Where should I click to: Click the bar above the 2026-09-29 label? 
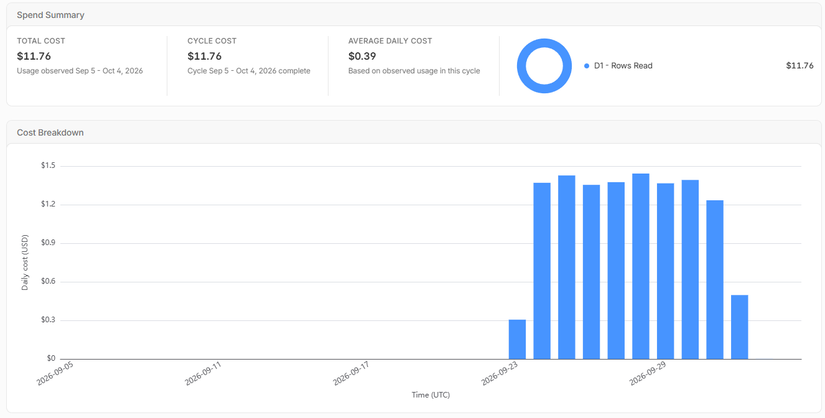[x=666, y=271]
